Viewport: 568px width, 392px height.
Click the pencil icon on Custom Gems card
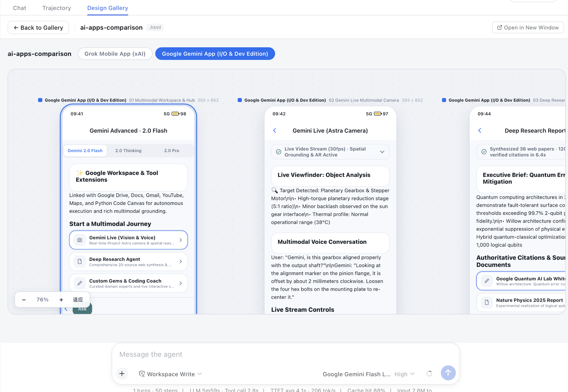point(80,283)
